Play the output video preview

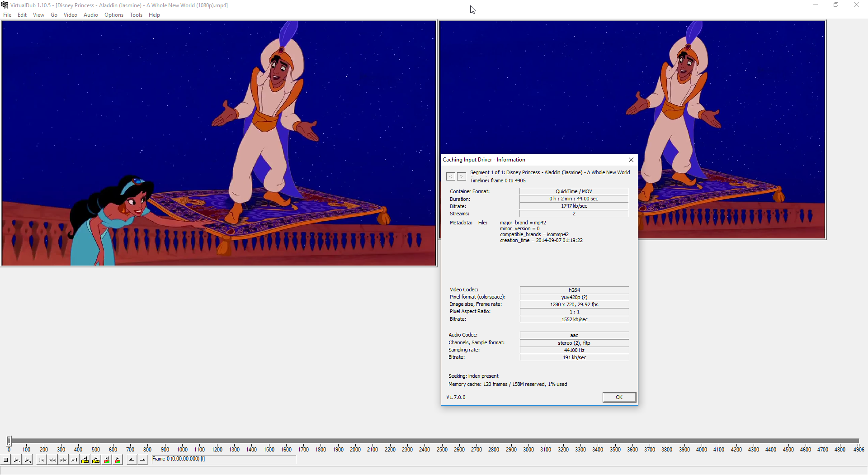point(28,460)
